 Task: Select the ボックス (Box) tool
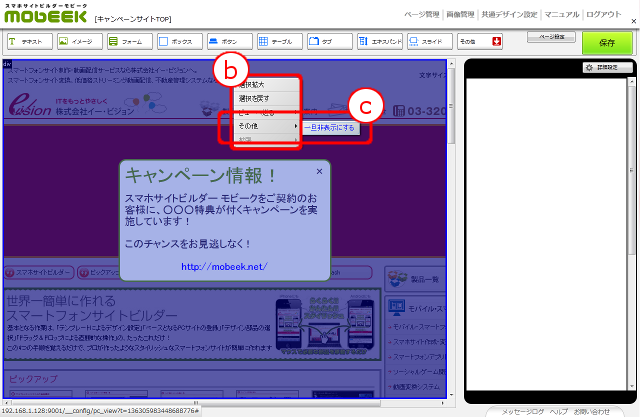click(178, 42)
